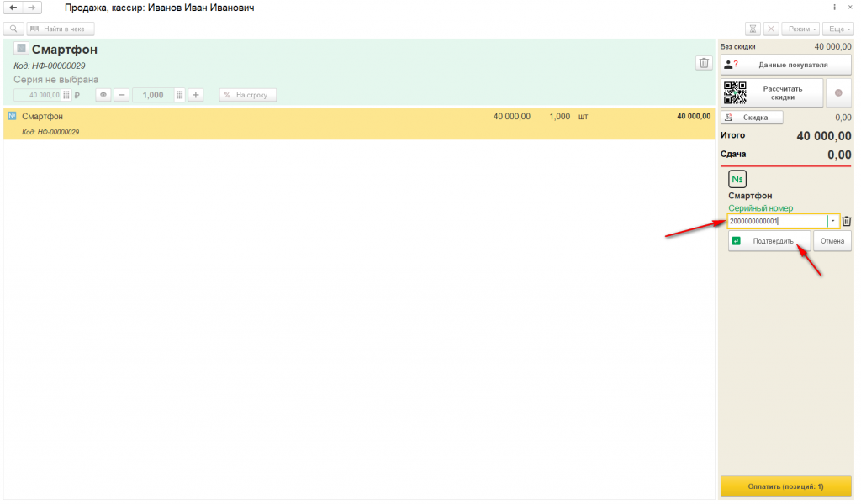Click Отмена to cancel the serial entry
The width and height of the screenshot is (861, 504).
coord(832,241)
